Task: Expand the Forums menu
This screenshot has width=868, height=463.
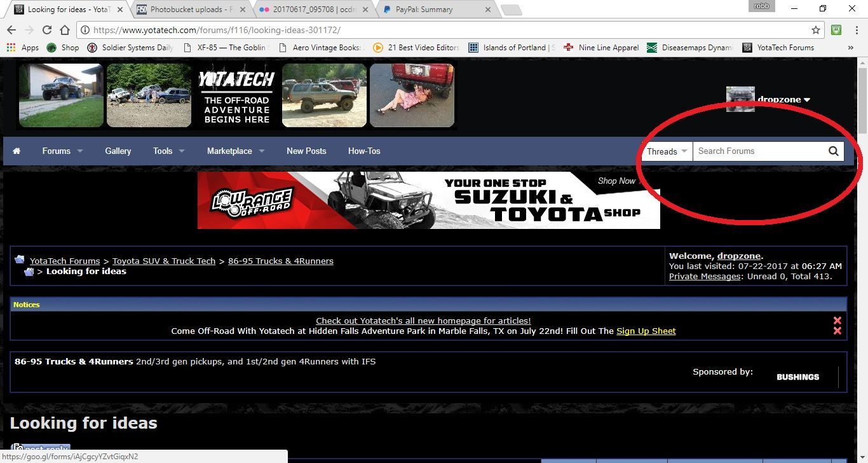Action: click(x=62, y=151)
